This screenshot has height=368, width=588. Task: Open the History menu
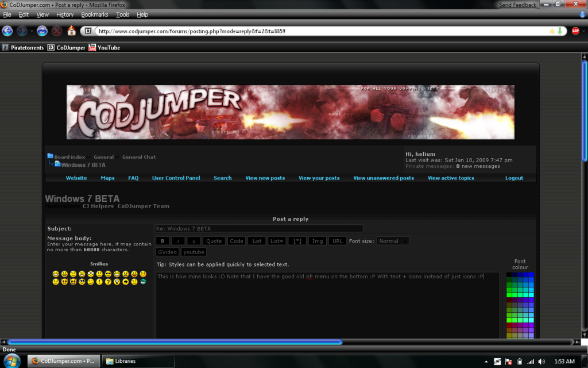(65, 14)
